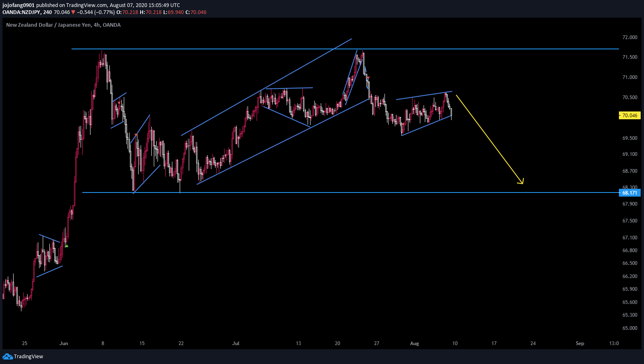Click the Jun label on date axis

click(63, 343)
